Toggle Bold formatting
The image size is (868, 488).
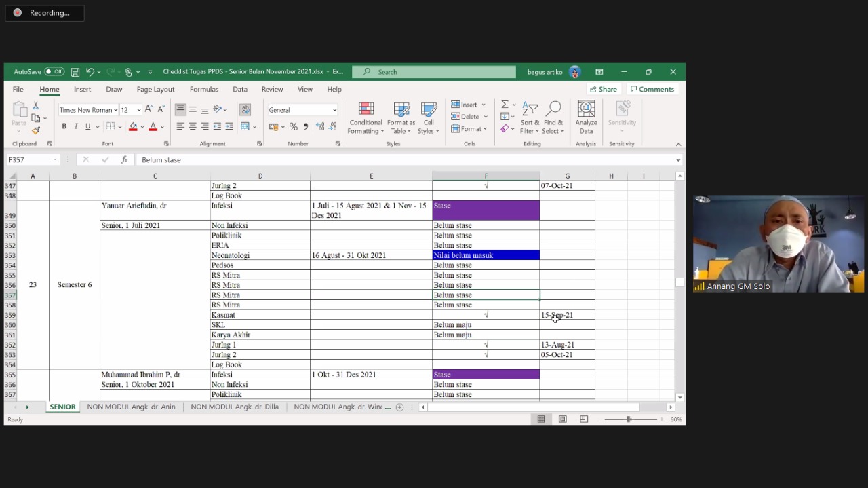pyautogui.click(x=64, y=126)
